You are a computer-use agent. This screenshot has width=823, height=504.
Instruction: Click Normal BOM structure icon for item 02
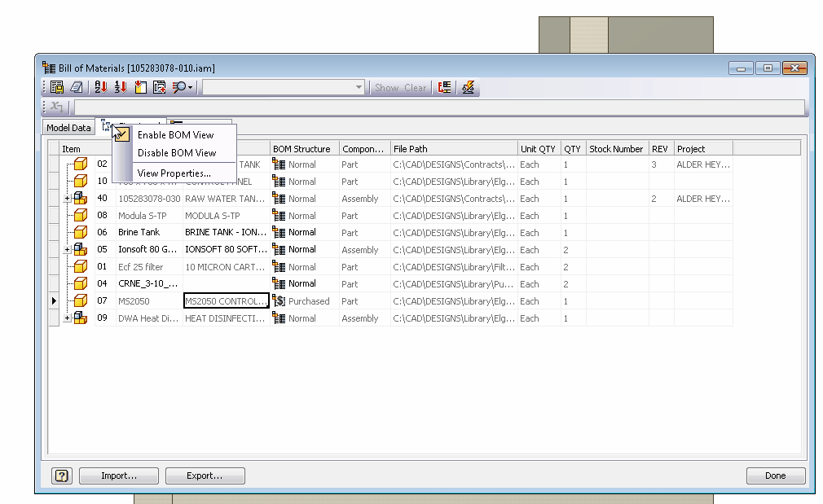279,164
